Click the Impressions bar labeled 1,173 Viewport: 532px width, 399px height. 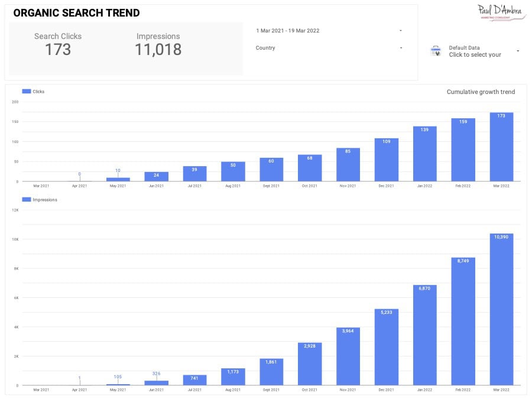(233, 377)
